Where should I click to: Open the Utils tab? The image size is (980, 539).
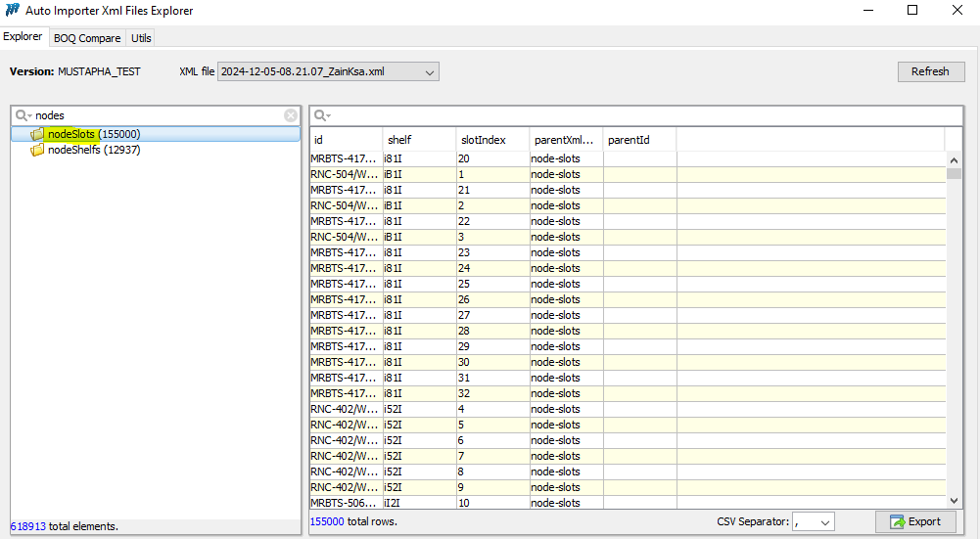pyautogui.click(x=141, y=38)
